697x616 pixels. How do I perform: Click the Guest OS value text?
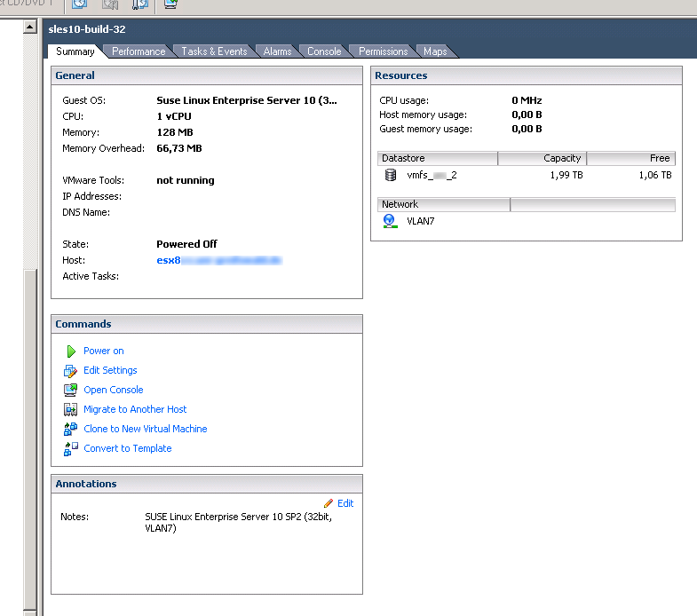point(247,100)
